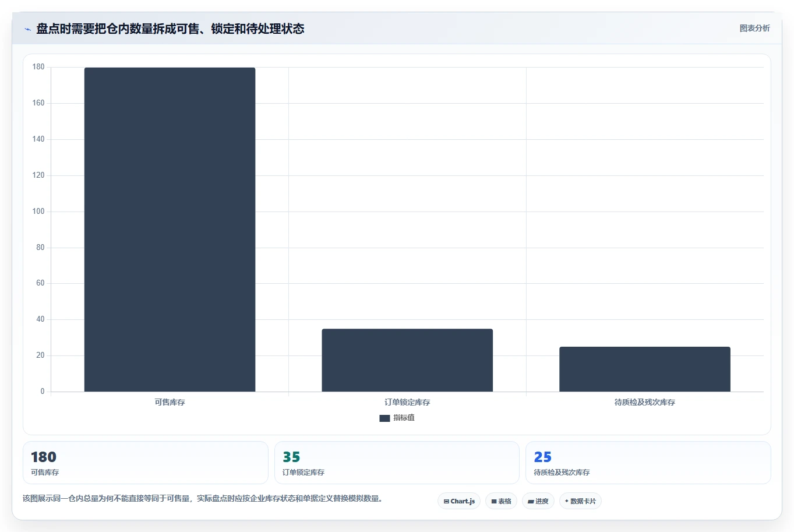
Task: Click the 180 value in the stat card
Action: pyautogui.click(x=44, y=457)
